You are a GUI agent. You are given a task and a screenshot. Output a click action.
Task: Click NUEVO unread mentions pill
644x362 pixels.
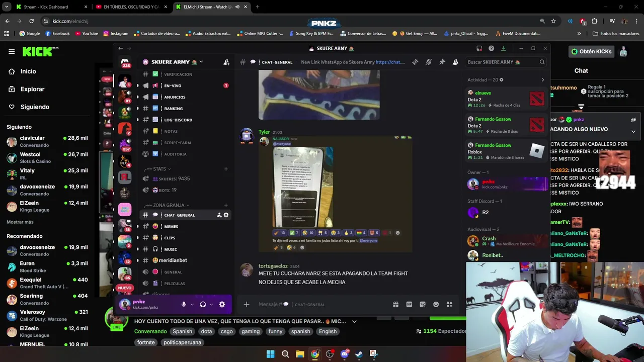(124, 288)
